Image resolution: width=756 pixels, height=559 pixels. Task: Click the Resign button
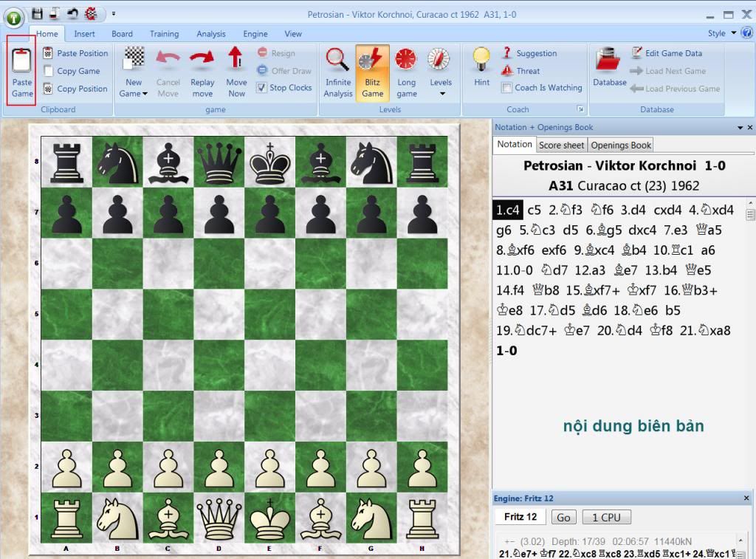(x=276, y=53)
